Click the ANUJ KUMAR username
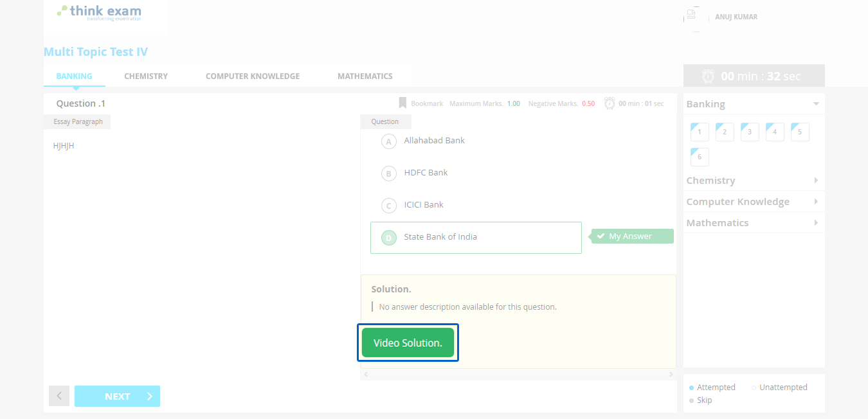The image size is (868, 419). 736,17
